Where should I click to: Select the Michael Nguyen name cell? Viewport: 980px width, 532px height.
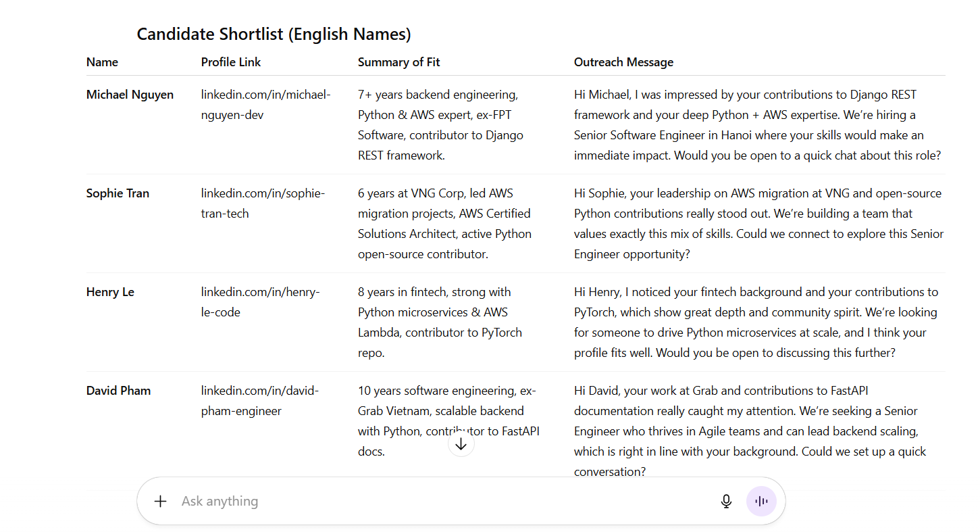point(130,95)
